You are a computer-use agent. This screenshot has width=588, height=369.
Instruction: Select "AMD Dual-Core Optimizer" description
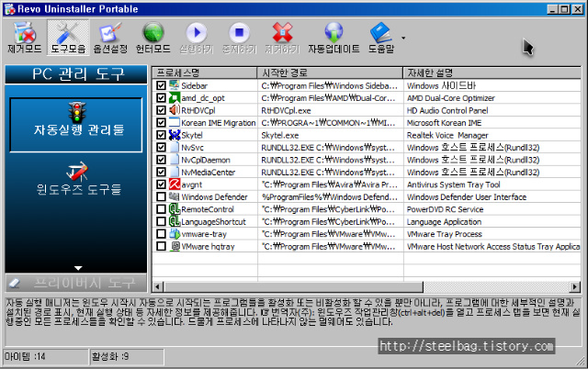pos(451,98)
